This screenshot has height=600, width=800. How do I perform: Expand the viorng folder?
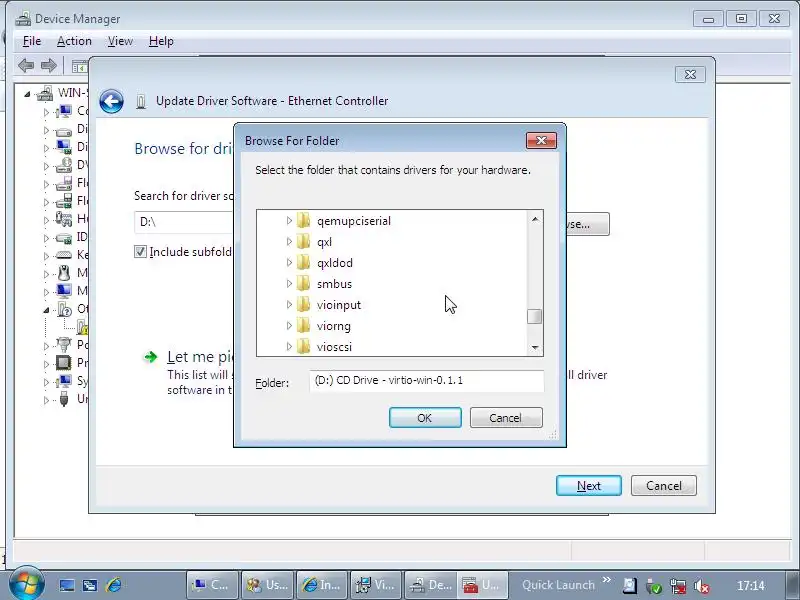pos(289,325)
